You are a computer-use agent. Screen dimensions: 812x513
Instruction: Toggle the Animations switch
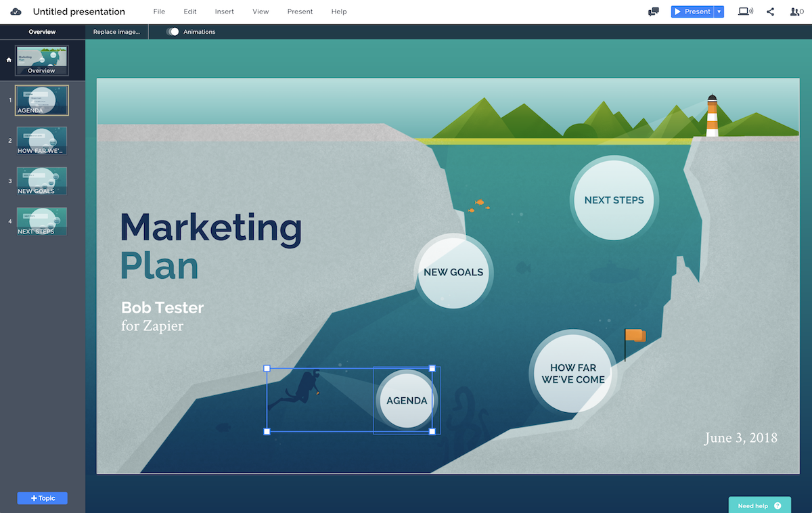tap(173, 32)
